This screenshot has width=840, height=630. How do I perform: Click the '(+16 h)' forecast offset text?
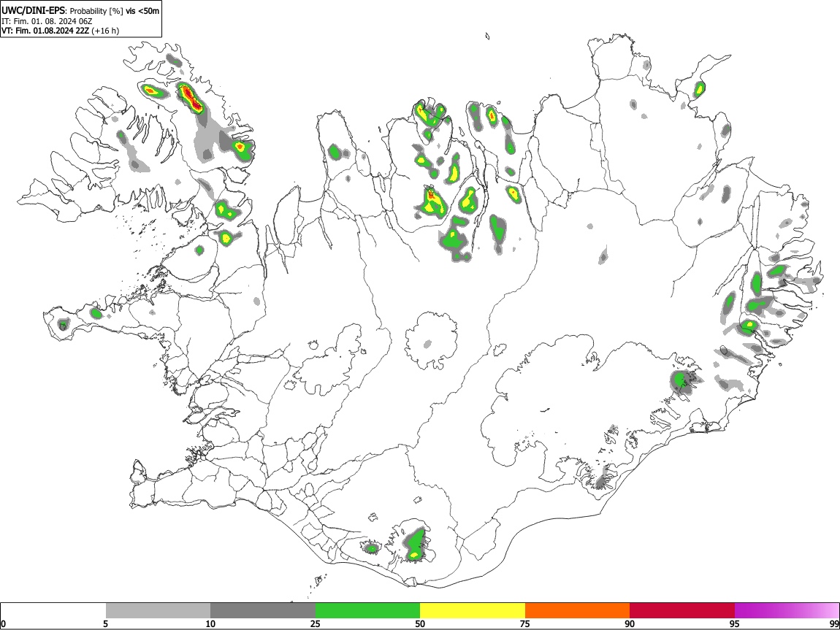105,31
